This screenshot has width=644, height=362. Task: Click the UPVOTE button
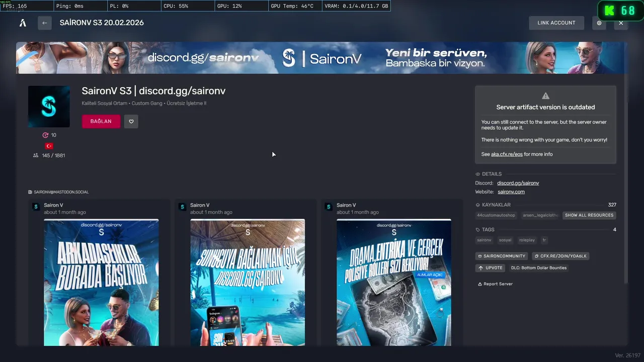[x=491, y=268]
